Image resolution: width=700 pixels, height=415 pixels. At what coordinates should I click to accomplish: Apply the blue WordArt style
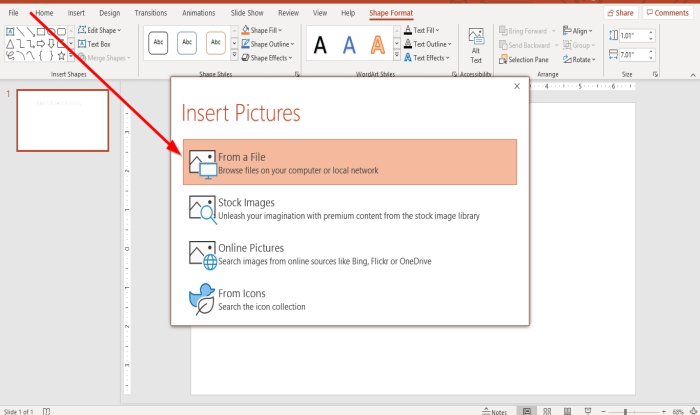[x=349, y=45]
